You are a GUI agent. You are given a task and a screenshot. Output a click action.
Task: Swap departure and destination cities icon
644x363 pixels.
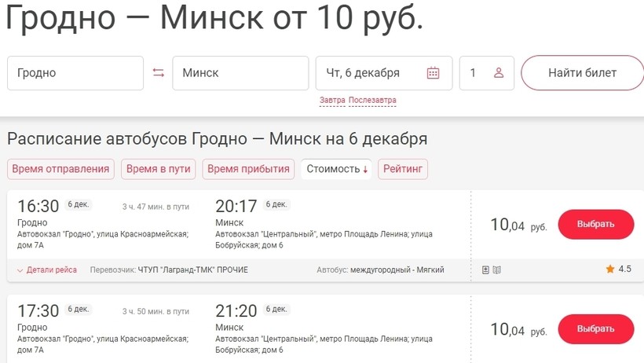pos(159,73)
